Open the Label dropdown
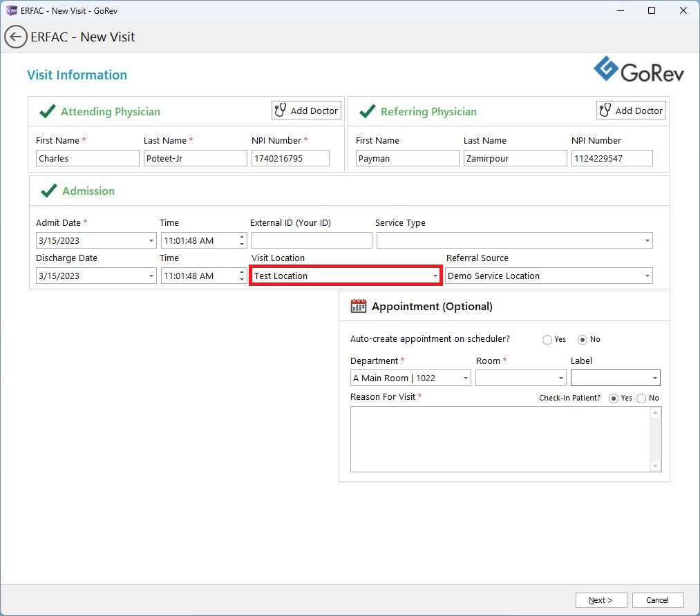700x616 pixels. click(655, 378)
